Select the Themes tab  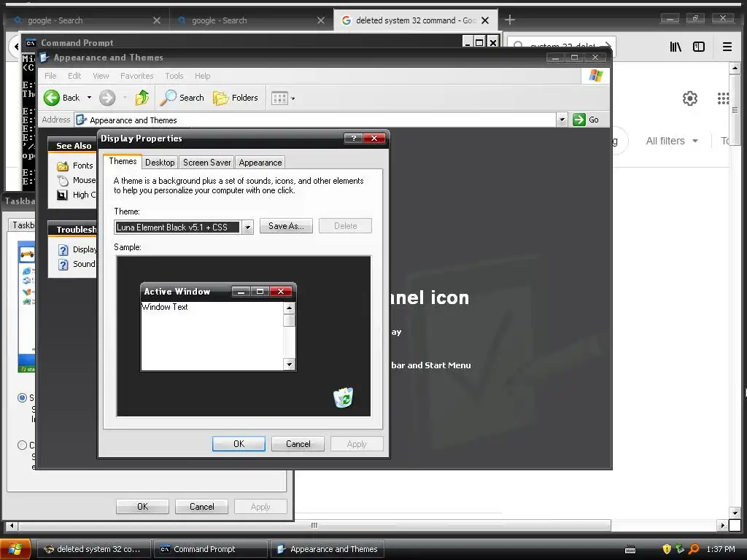[123, 161]
